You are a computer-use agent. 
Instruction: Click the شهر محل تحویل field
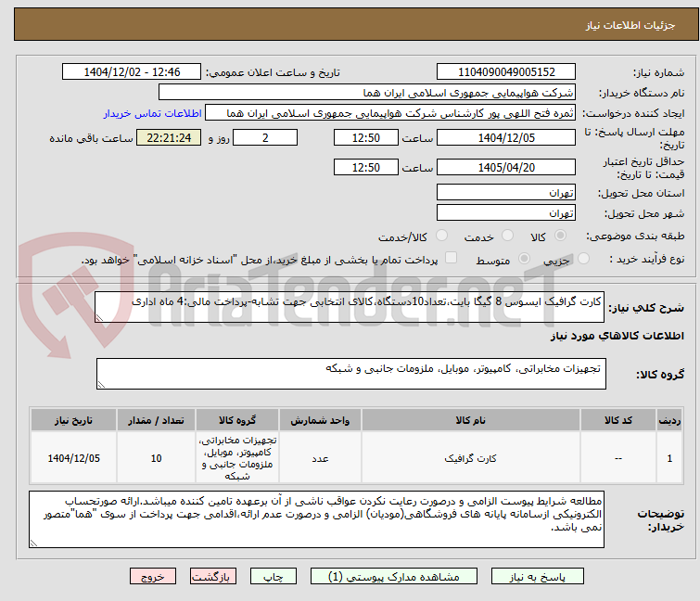(506, 213)
